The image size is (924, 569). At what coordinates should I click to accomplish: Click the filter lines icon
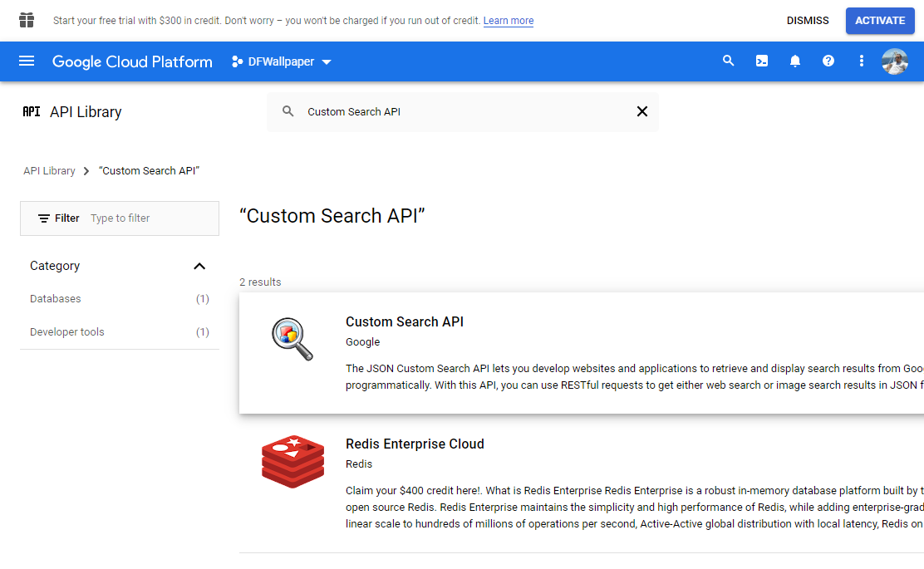click(x=43, y=218)
